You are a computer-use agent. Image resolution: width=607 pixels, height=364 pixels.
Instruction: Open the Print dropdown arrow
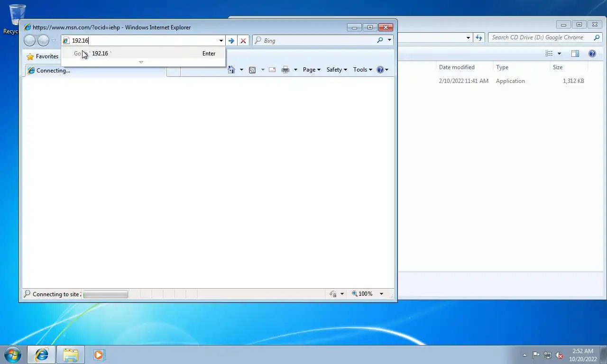[295, 70]
